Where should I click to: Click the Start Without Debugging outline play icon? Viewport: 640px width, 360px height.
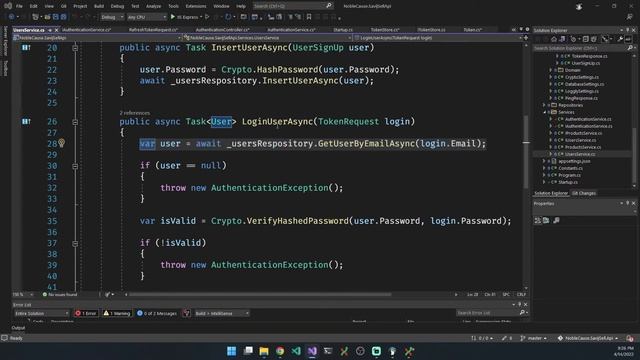point(207,17)
